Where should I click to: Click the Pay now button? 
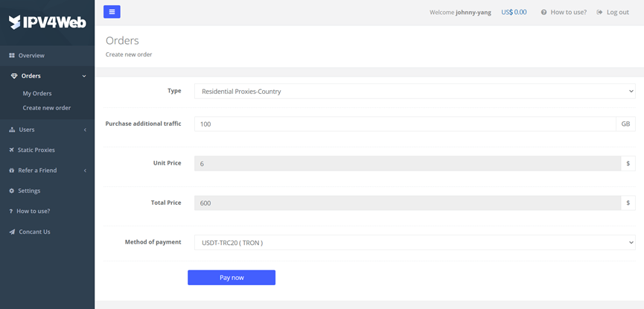(x=232, y=278)
